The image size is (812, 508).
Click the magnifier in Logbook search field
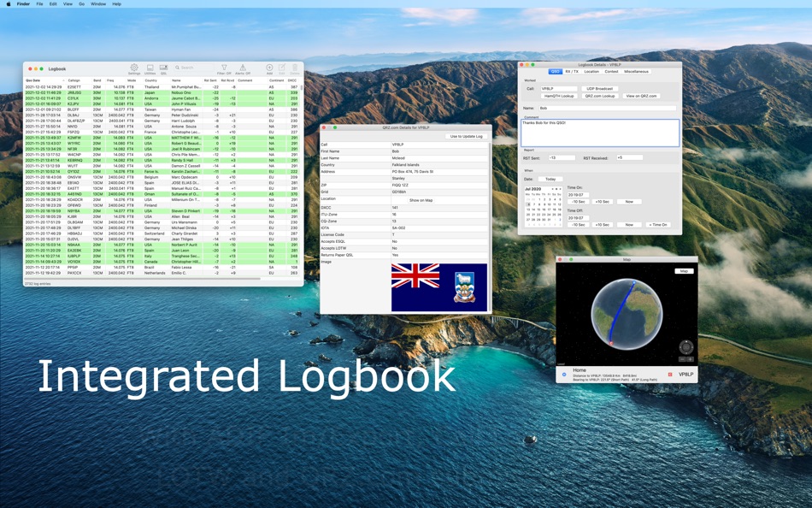(x=177, y=68)
